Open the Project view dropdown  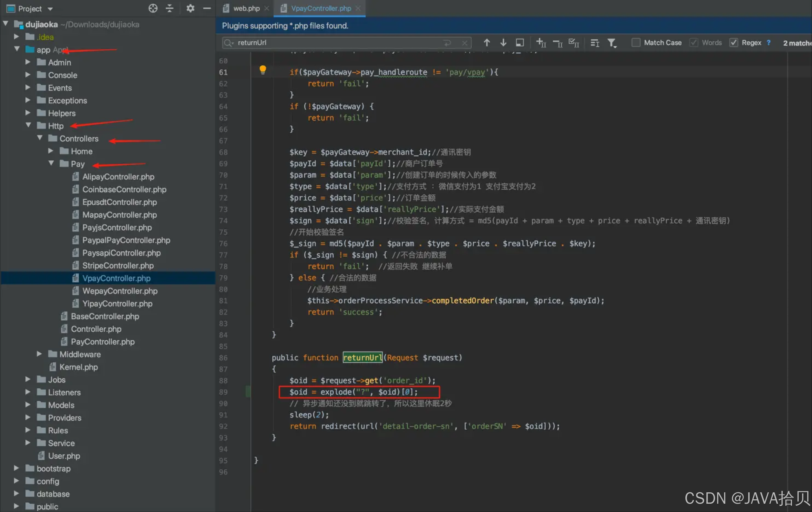(x=50, y=9)
